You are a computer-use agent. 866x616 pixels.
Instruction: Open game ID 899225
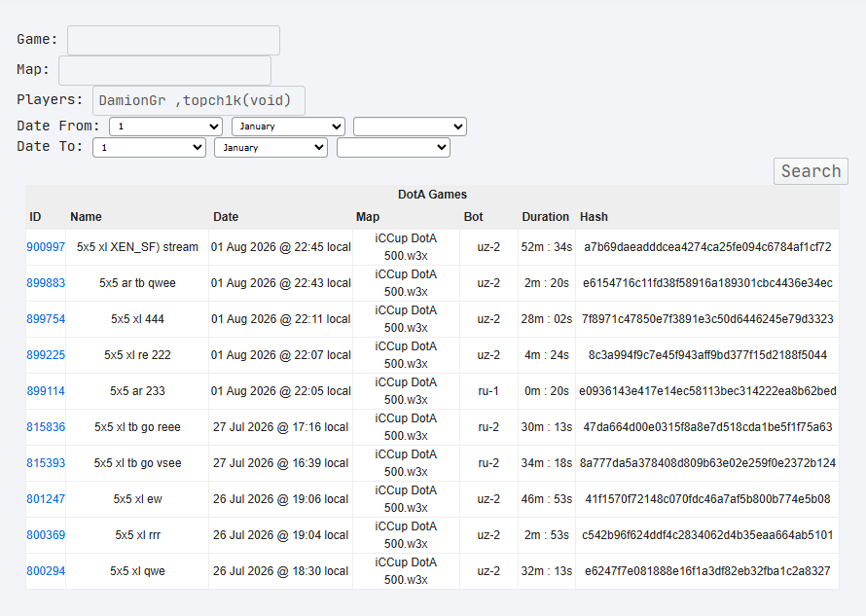point(46,354)
